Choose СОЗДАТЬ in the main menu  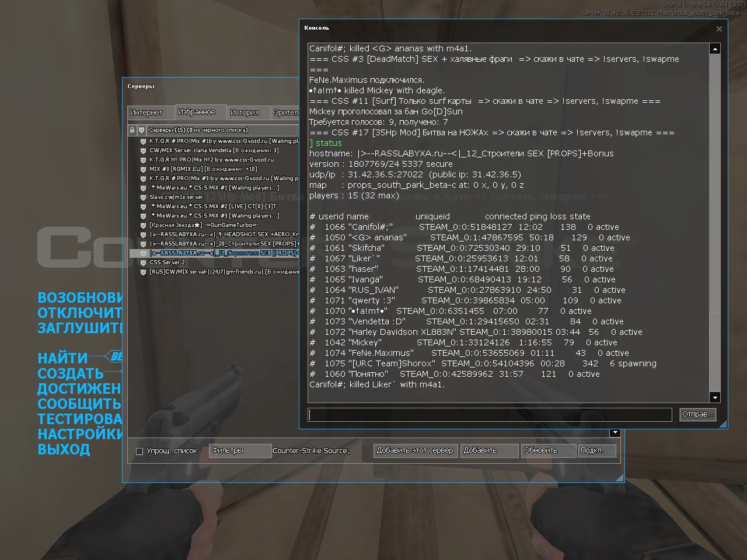(71, 374)
